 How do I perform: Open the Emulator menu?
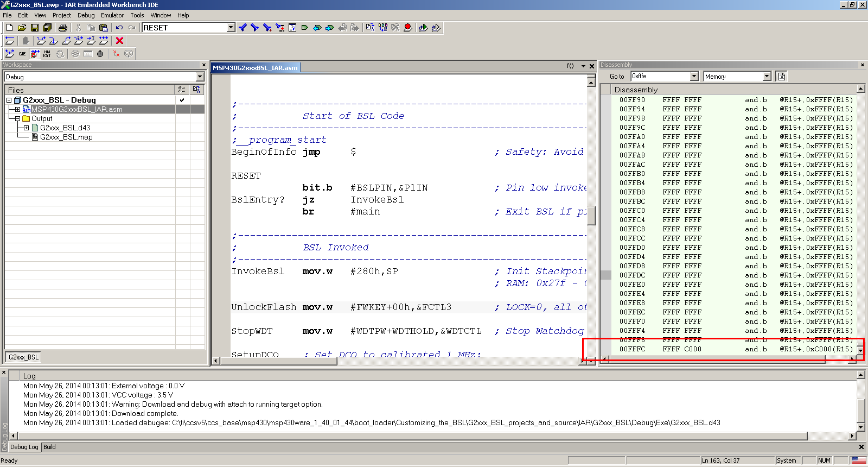[x=112, y=15]
